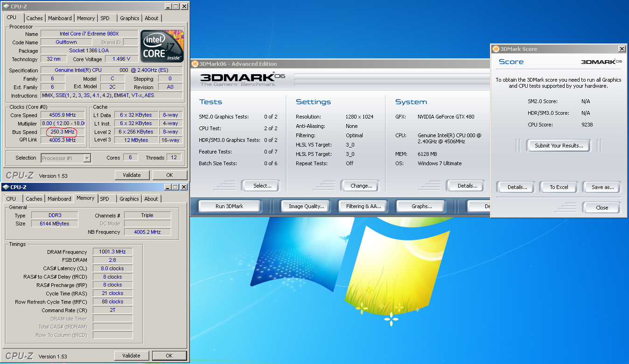Click the NB Frequency value 4005.2 MHz
The image size is (629, 364).
[147, 232]
